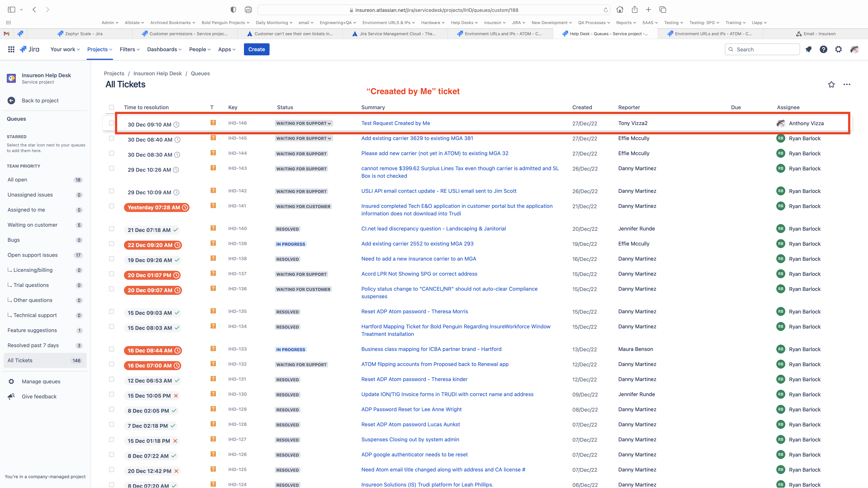Tick the checkbox for ticket IHD-145
This screenshot has height=488, width=868.
point(112,138)
